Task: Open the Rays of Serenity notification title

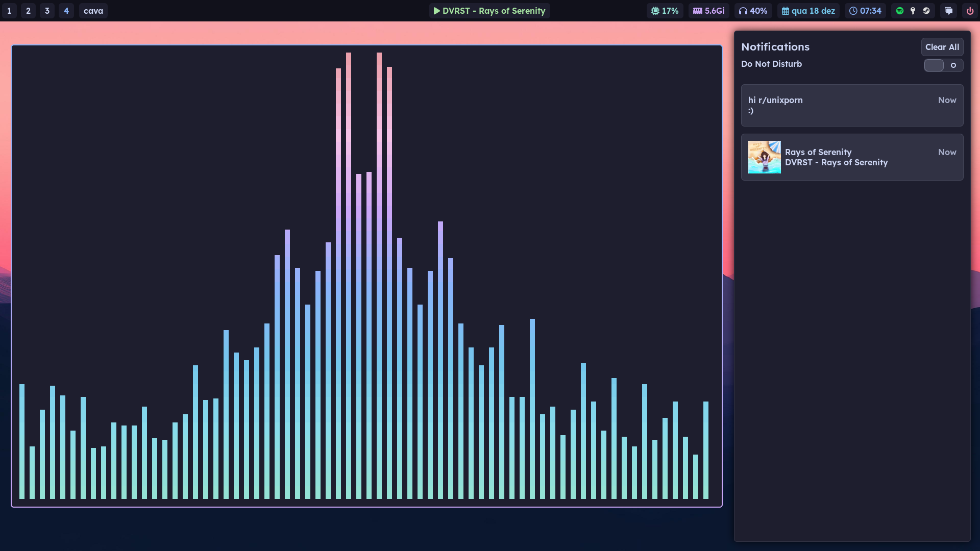Action: pos(818,152)
